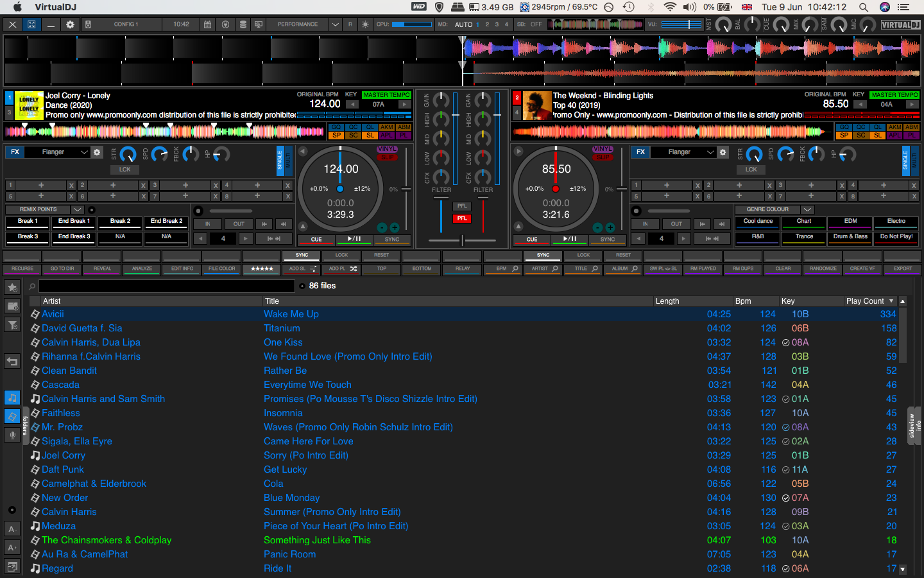Shift deck 1 key down with left arrow
924x578 pixels.
(352, 105)
